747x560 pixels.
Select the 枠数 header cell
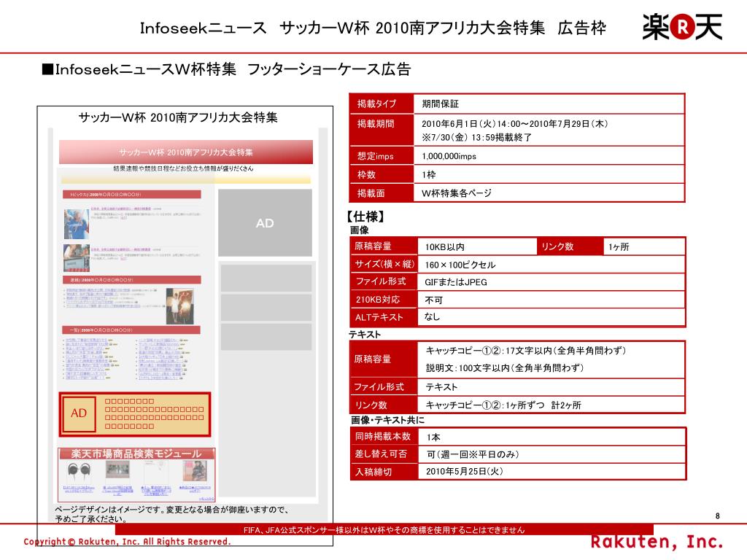click(382, 174)
